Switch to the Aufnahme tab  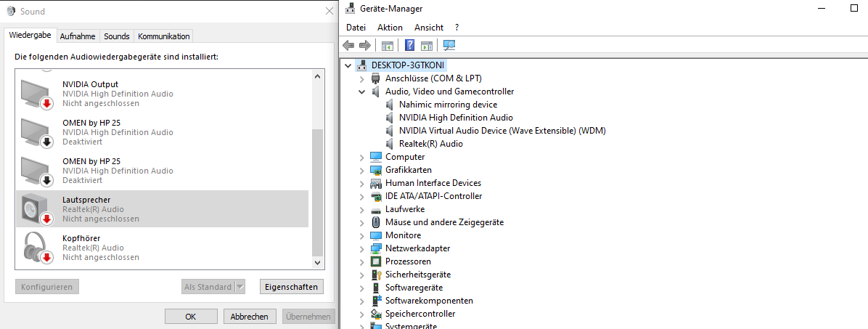tap(78, 36)
